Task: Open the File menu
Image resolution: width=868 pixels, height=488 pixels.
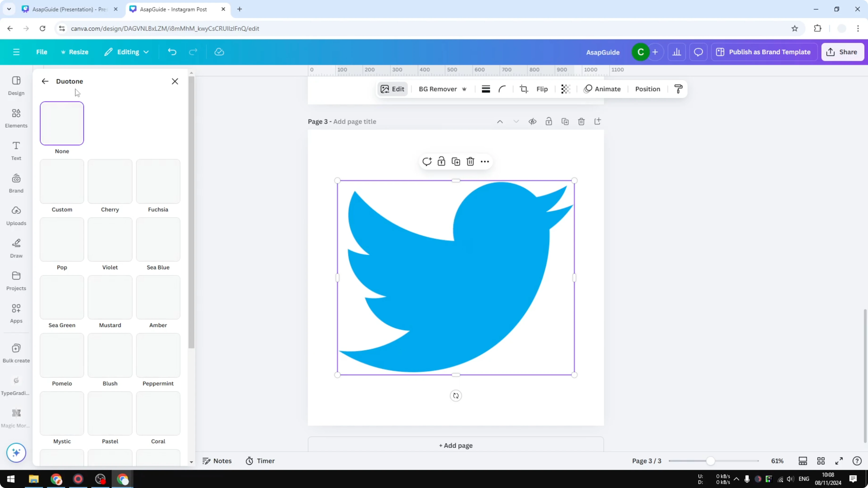Action: tap(42, 52)
